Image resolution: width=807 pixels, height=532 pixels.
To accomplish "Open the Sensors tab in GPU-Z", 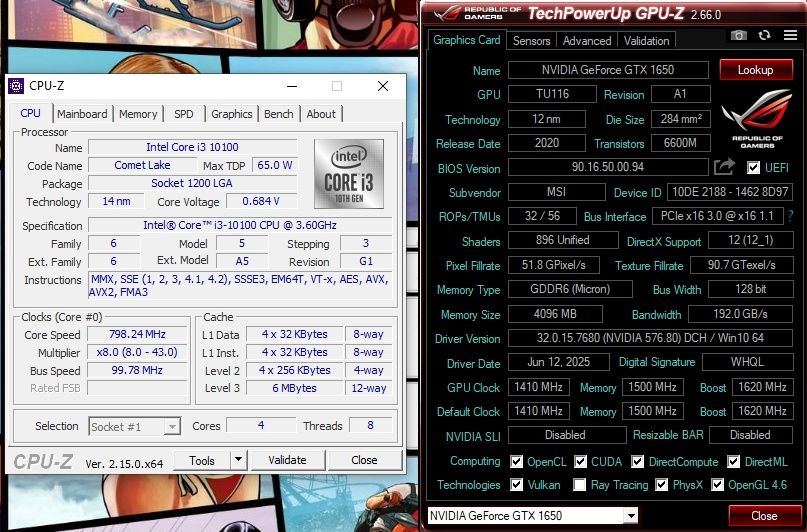I will pyautogui.click(x=531, y=41).
